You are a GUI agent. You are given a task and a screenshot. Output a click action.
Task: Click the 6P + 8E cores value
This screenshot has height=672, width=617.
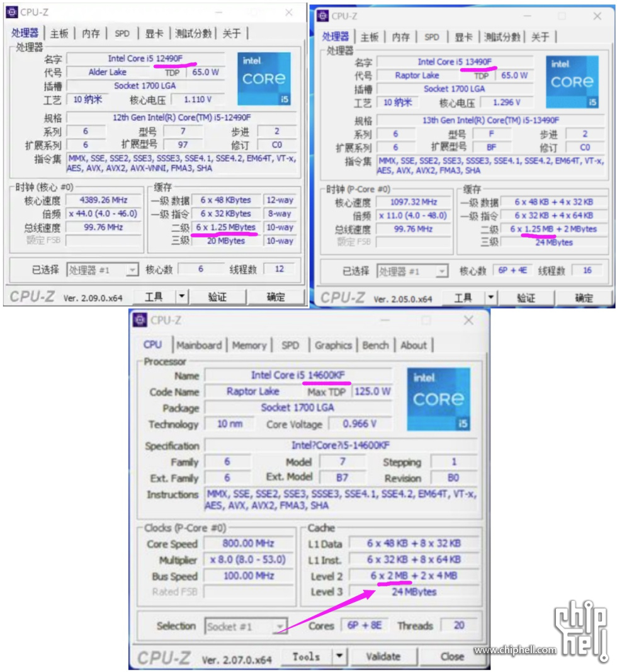point(364,625)
